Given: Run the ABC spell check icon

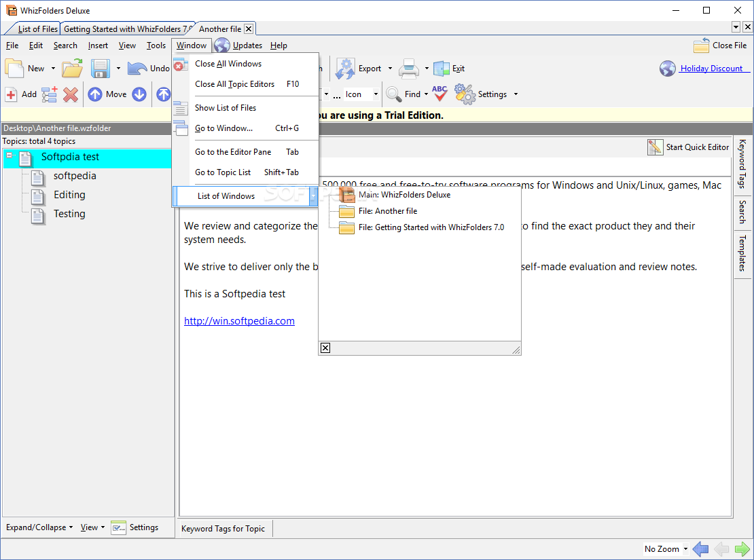Looking at the screenshot, I should pyautogui.click(x=439, y=93).
